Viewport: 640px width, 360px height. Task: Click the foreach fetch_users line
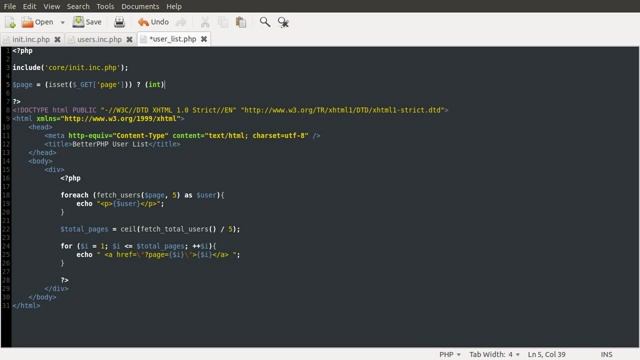142,195
